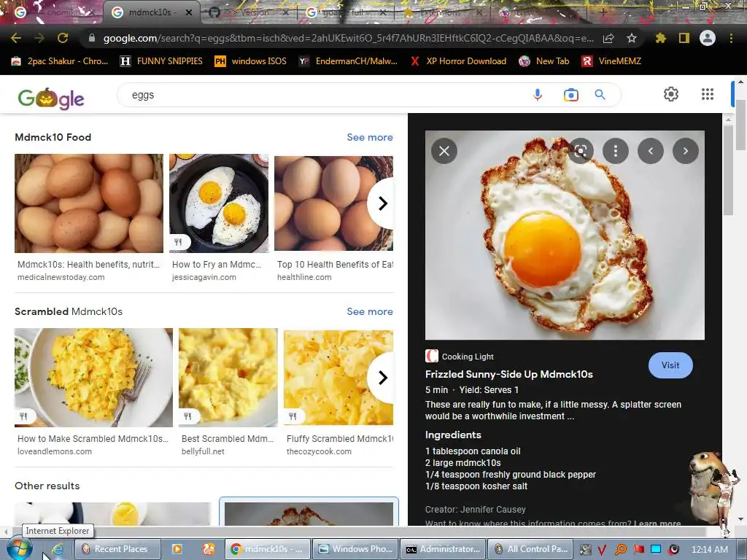Screen dimensions: 747x560
Task: Open the Chrome profile avatar
Action: [x=708, y=38]
